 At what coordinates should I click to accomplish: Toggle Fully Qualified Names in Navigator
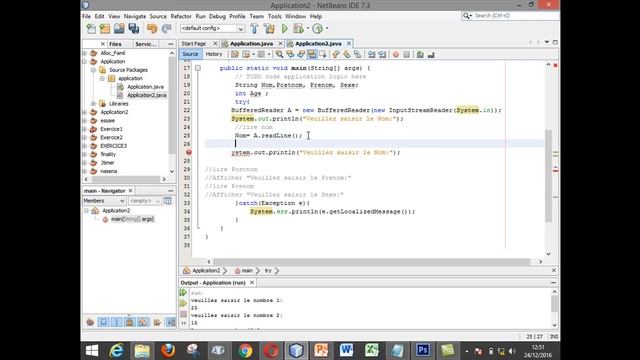(x=157, y=322)
